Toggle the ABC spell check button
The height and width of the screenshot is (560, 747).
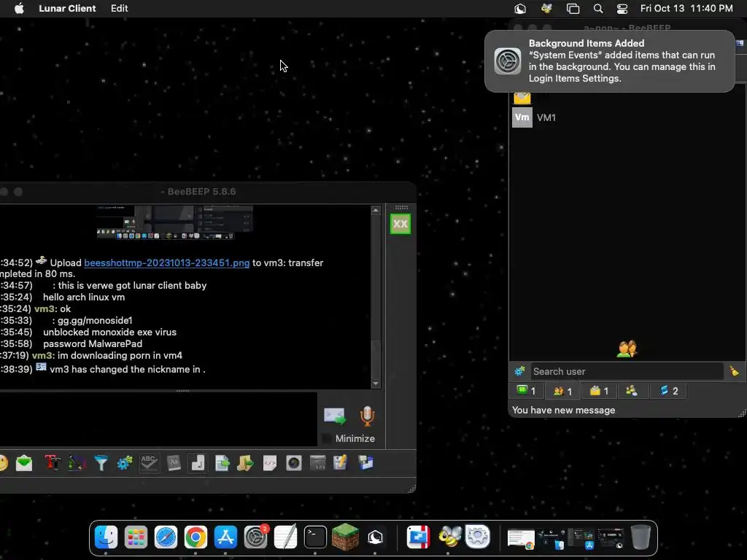coord(149,463)
